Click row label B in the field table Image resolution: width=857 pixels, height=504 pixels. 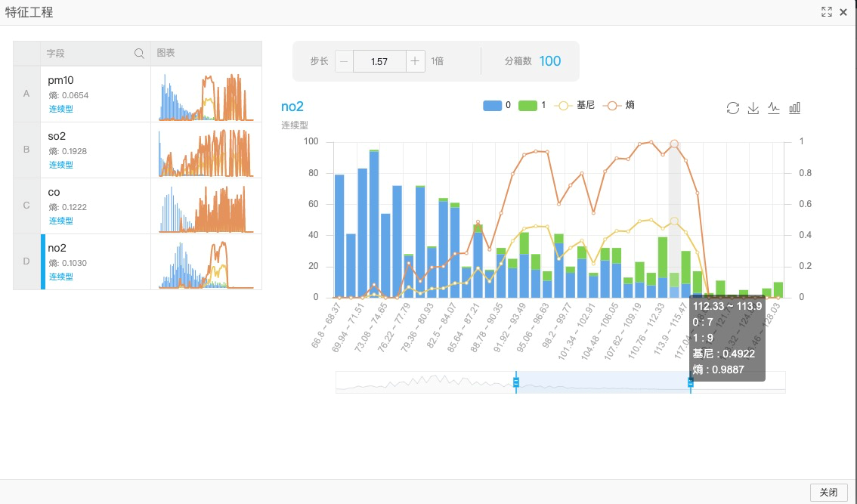pos(26,150)
